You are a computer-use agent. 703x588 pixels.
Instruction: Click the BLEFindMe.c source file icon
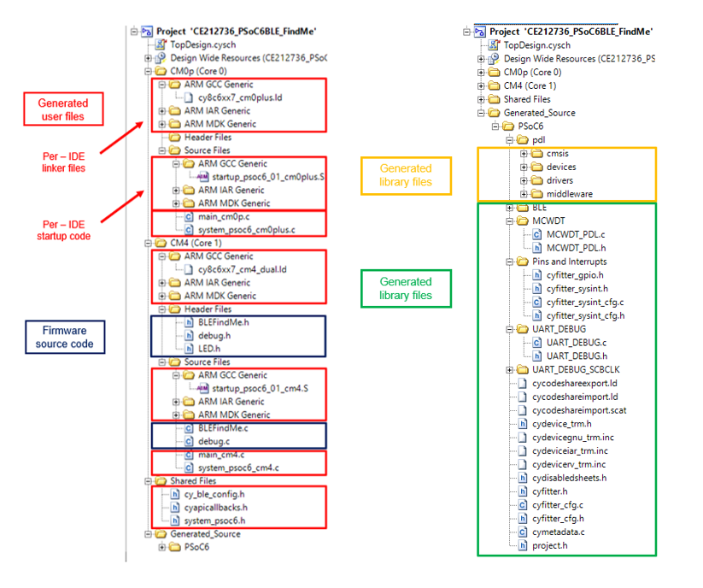(189, 428)
